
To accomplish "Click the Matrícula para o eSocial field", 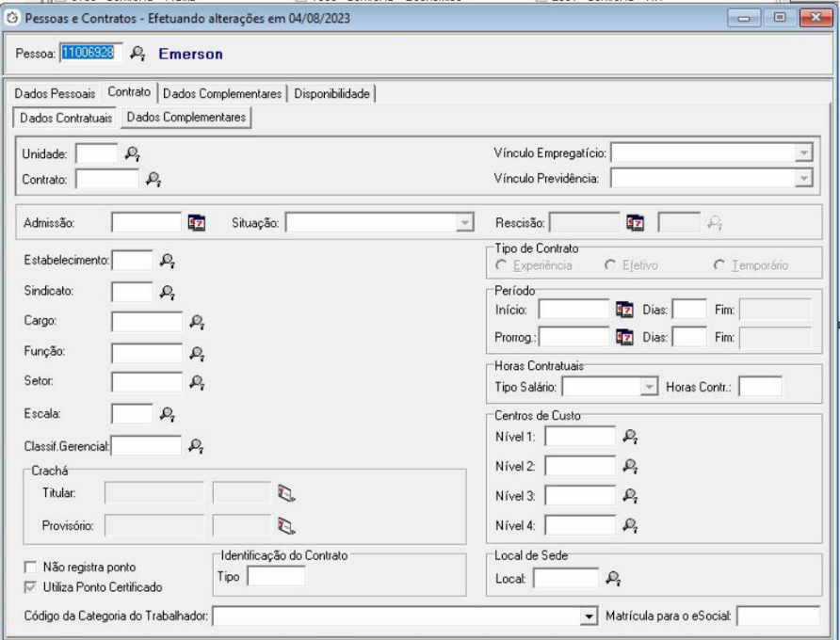I will pyautogui.click(x=778, y=616).
